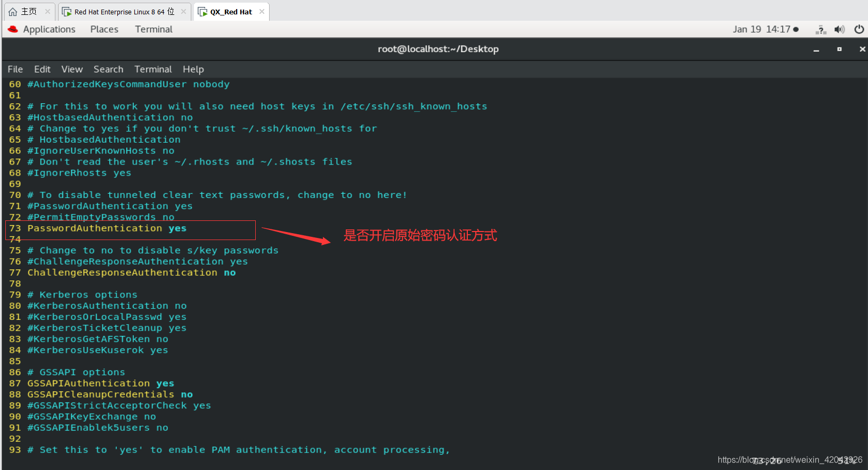Click the line 'GSSAPICleanupCredentials no'
This screenshot has width=868, height=470.
(x=110, y=394)
